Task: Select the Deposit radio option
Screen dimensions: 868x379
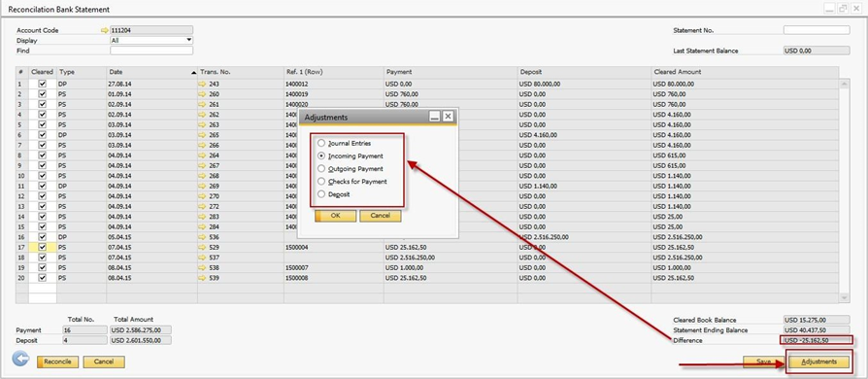Action: (321, 194)
